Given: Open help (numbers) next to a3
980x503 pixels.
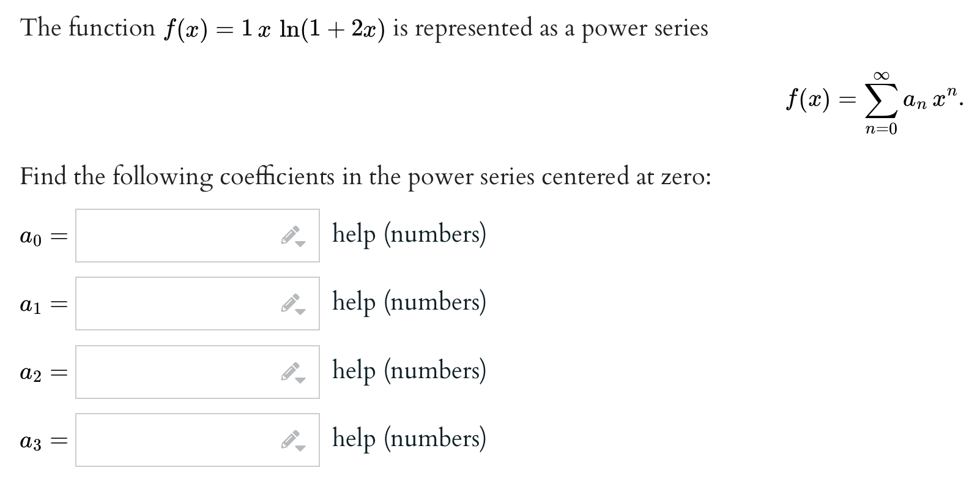Looking at the screenshot, I should pos(409,439).
